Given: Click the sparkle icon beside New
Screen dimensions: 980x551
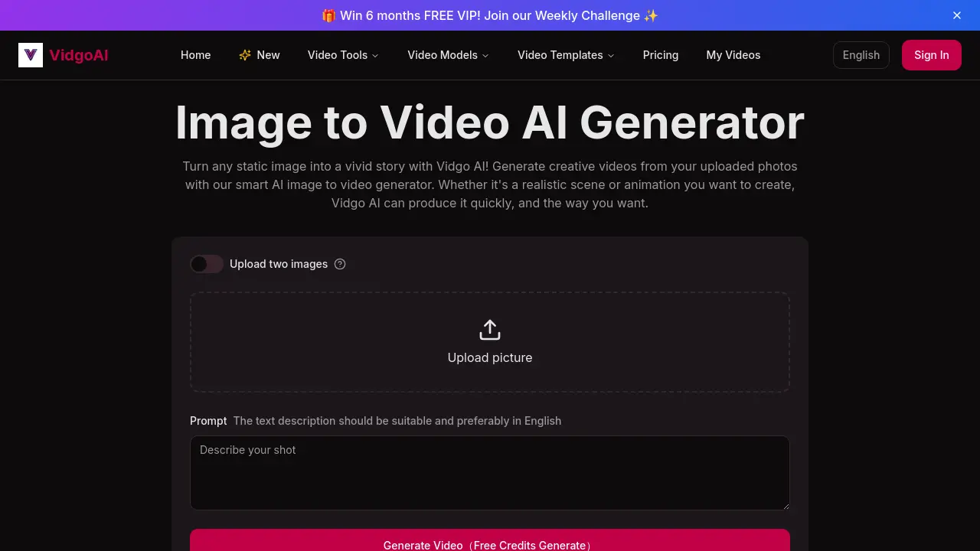Looking at the screenshot, I should coord(243,54).
